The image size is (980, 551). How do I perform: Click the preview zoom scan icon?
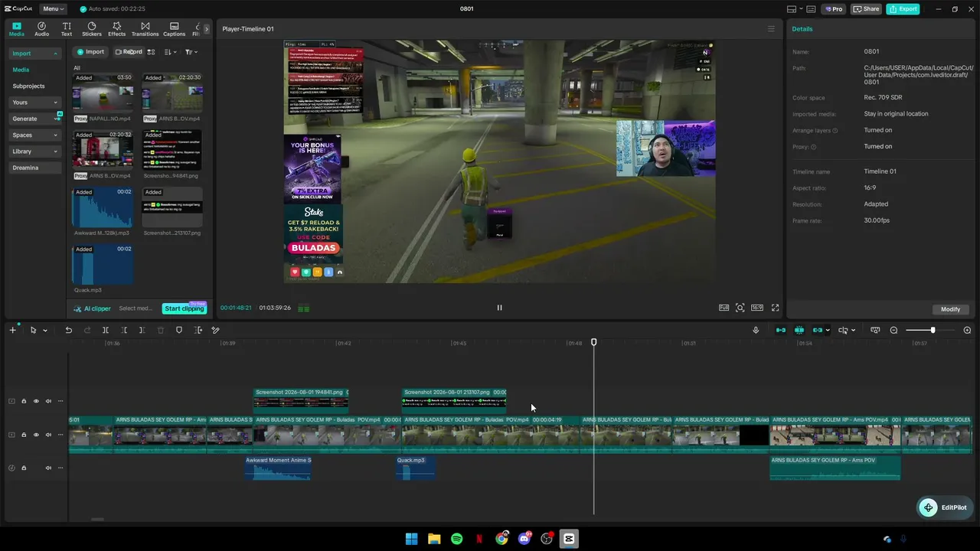point(740,308)
